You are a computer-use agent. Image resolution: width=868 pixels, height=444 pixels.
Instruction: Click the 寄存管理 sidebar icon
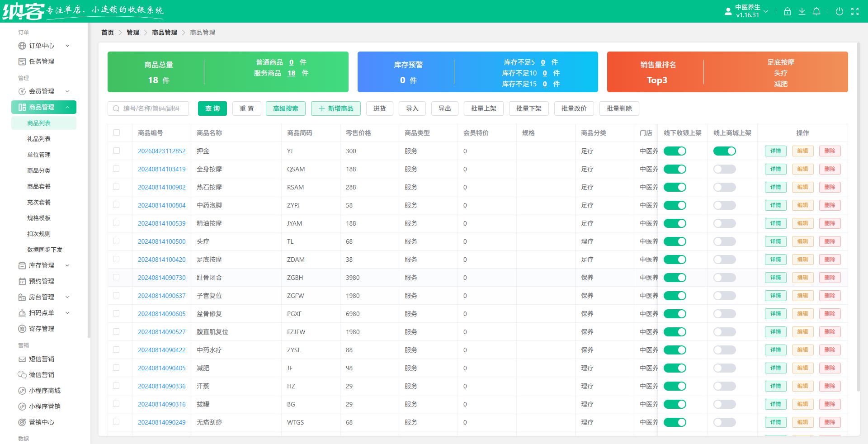[22, 329]
